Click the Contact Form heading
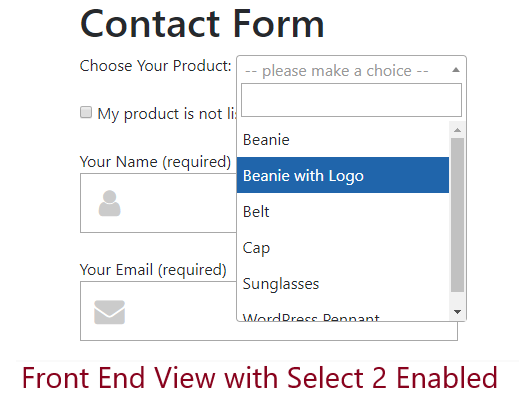 (x=202, y=24)
